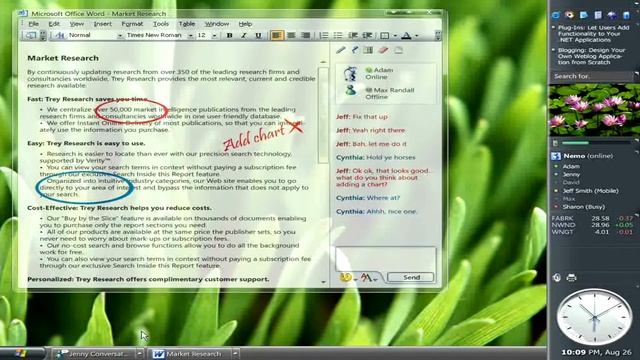640x360 pixels.
Task: Apply numbered list formatting
Action: (x=323, y=36)
